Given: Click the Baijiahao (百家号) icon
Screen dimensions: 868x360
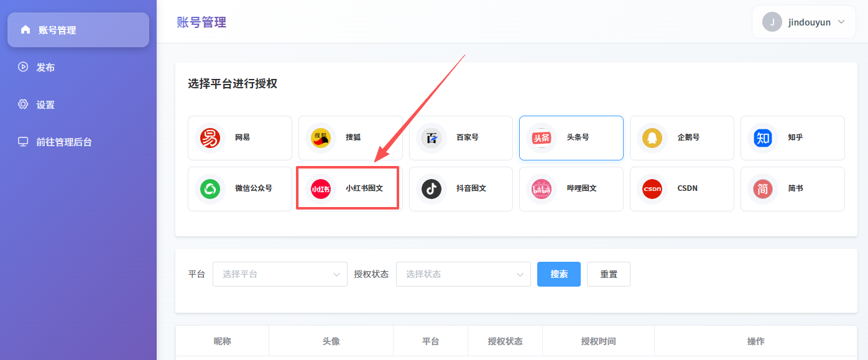Looking at the screenshot, I should pos(432,137).
